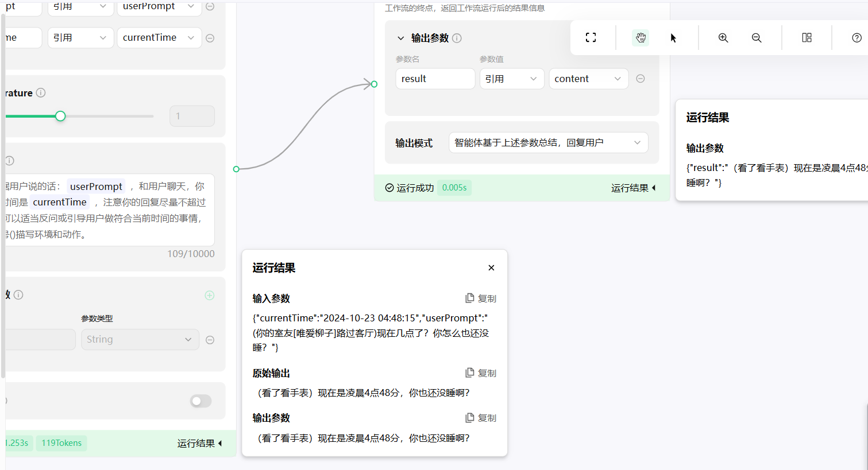The width and height of the screenshot is (868, 470).
Task: Click the 119Tokens badge
Action: pos(61,443)
